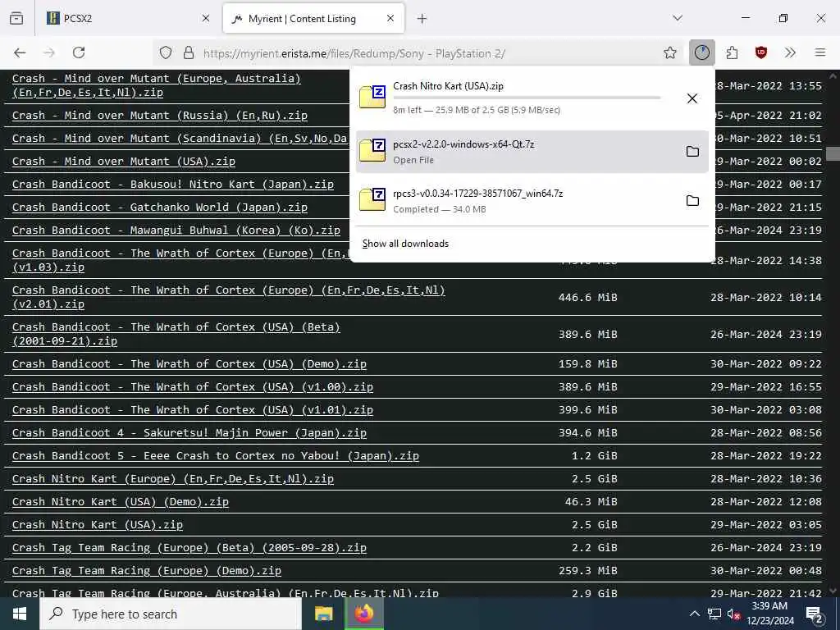Download Crash Bandicoot Gatchanko World (Japan).zip
Viewport: 840px width, 630px height.
160,208
